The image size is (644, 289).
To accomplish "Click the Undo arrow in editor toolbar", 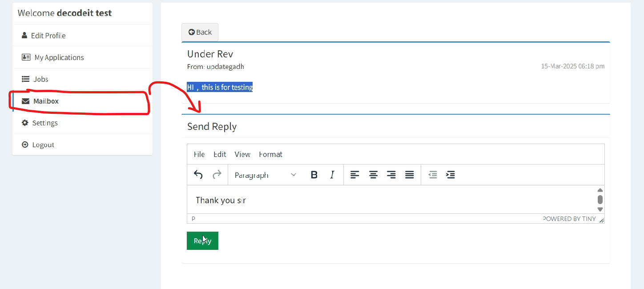I will (x=198, y=175).
